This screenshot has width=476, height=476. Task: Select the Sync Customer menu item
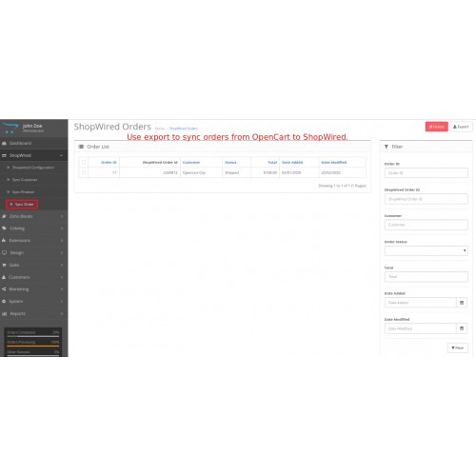[x=25, y=180]
